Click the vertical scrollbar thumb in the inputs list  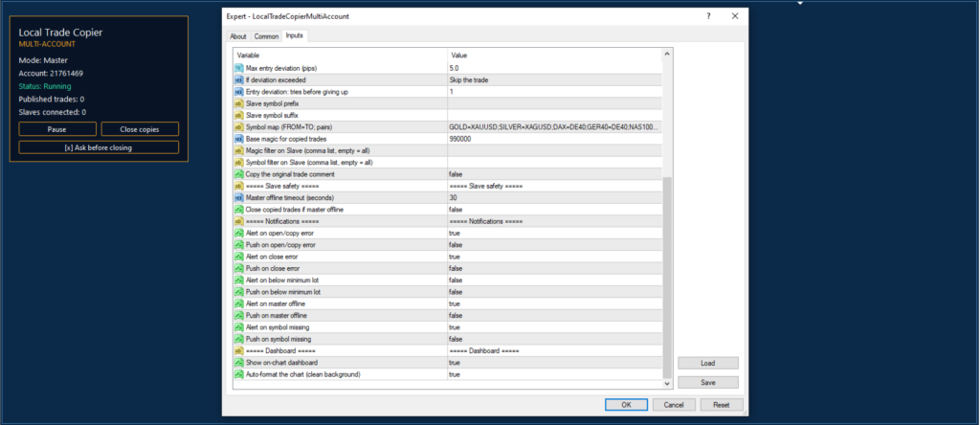coord(667,277)
